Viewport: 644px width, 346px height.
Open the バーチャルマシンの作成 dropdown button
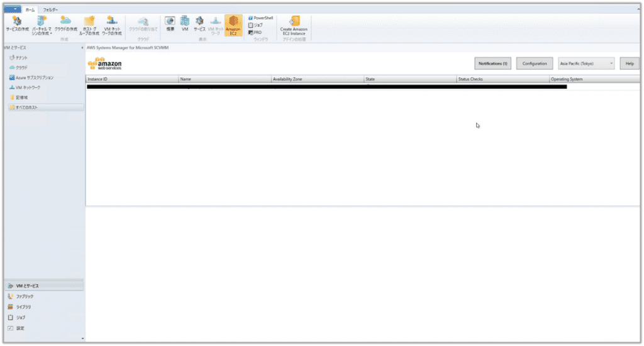point(42,25)
